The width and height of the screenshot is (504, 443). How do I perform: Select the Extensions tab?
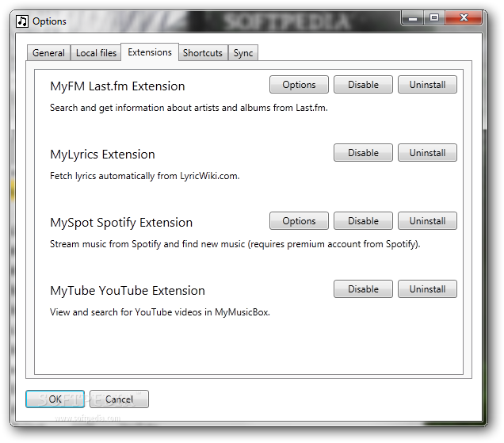[150, 52]
